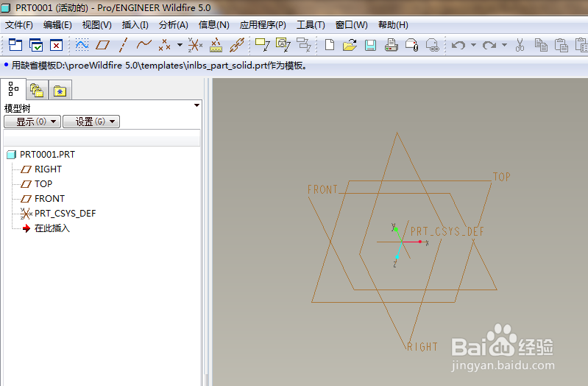588x386 pixels.
Task: Start the Sketch tool
Action: [x=82, y=45]
